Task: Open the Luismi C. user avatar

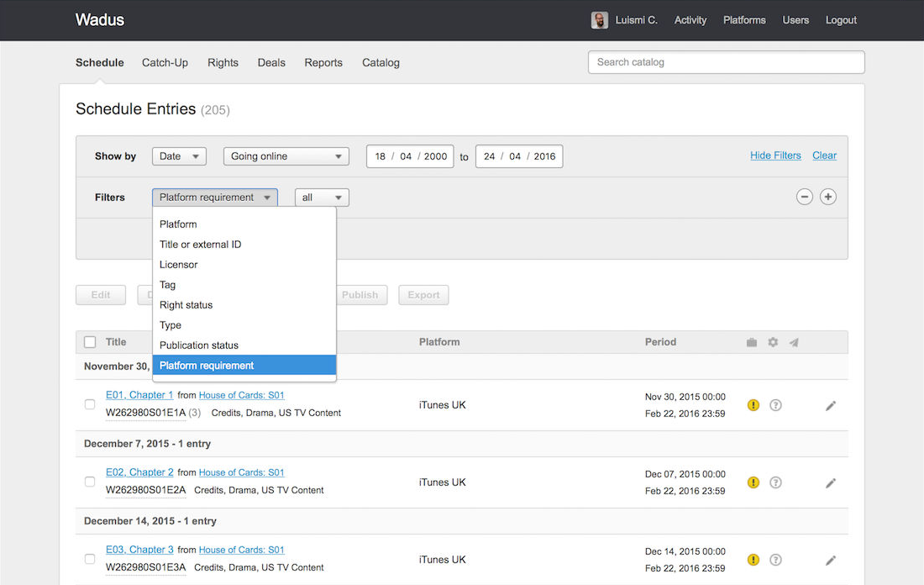Action: point(599,20)
